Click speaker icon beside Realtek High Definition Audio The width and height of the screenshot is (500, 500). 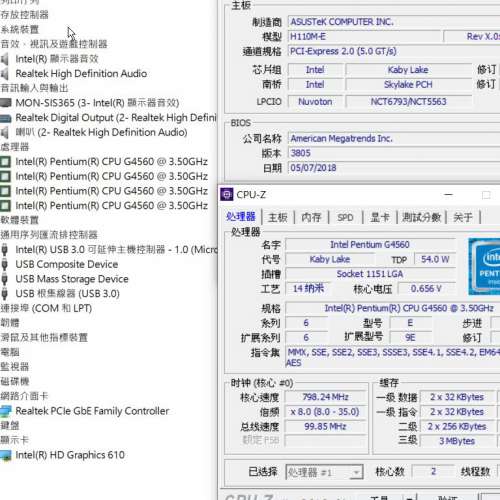(5, 74)
